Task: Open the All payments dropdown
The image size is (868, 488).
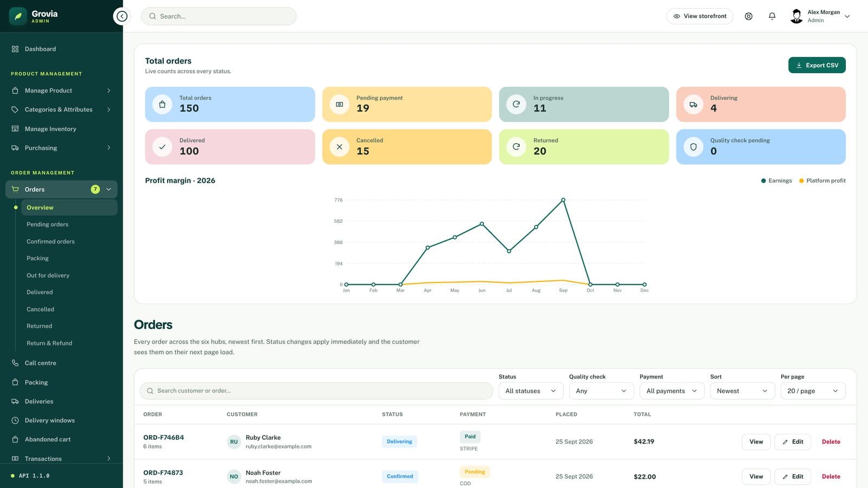Action: [x=672, y=391]
